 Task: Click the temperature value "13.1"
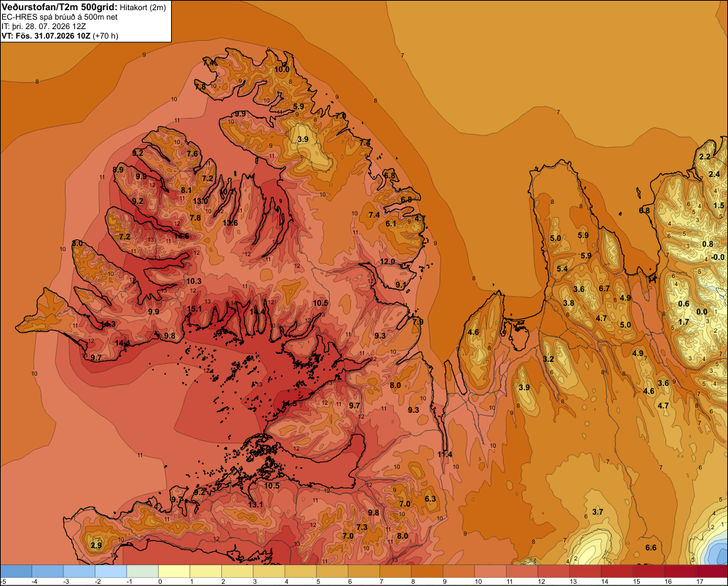(256, 504)
